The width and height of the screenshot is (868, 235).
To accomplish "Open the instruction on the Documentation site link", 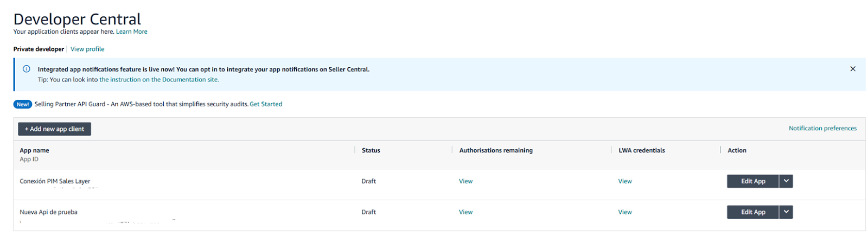I will pos(159,80).
